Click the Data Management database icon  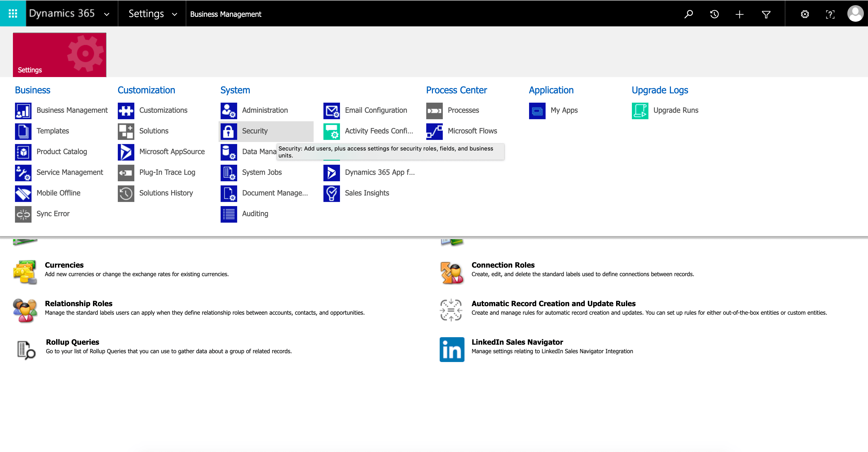(x=229, y=152)
